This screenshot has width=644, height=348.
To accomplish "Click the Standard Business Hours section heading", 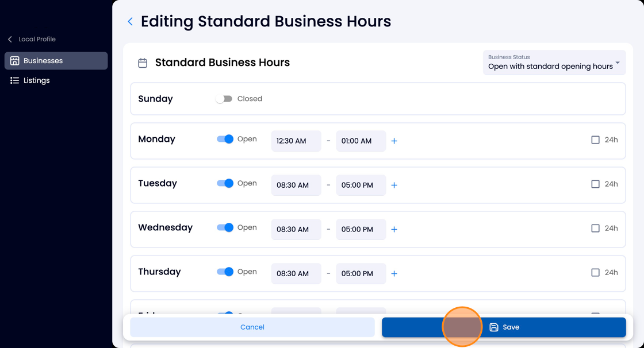I will (x=222, y=63).
